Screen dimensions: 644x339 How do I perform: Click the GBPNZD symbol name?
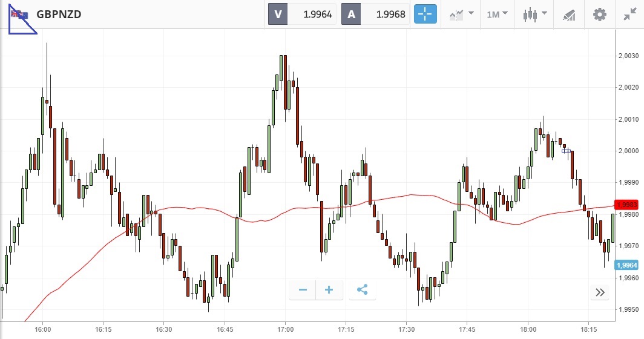[59, 15]
